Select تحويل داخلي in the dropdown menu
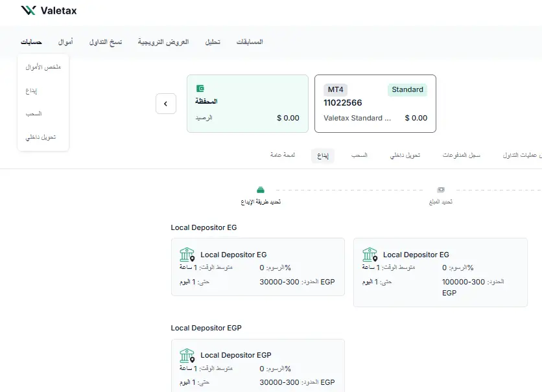542x392 pixels. [x=40, y=137]
